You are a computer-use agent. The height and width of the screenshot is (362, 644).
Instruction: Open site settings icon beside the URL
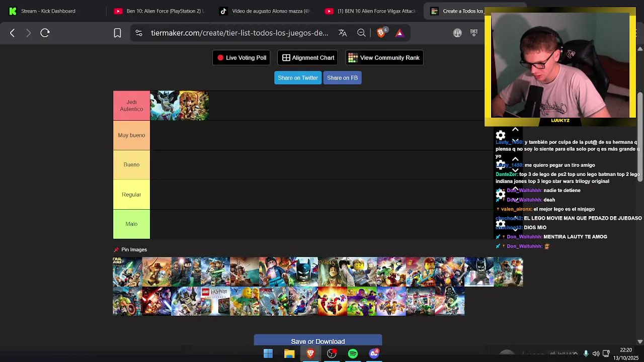pos(139,33)
